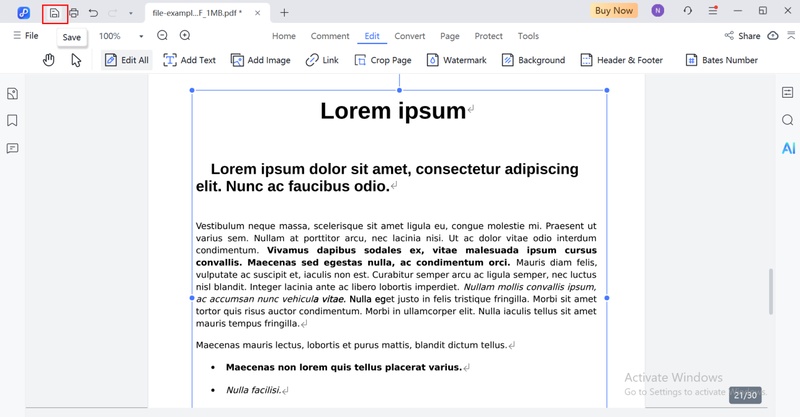Switch to the Home tab

pyautogui.click(x=284, y=36)
